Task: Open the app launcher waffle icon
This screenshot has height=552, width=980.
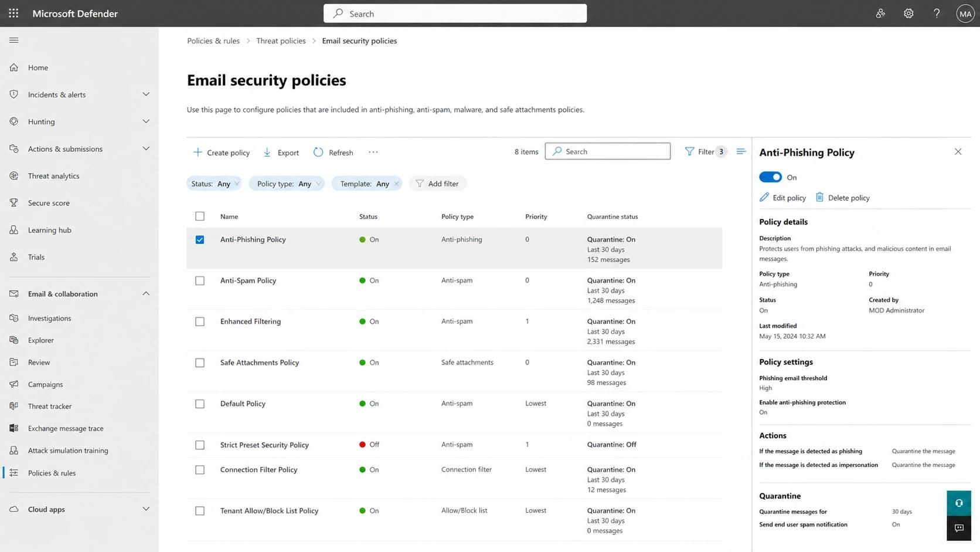Action: (x=13, y=13)
